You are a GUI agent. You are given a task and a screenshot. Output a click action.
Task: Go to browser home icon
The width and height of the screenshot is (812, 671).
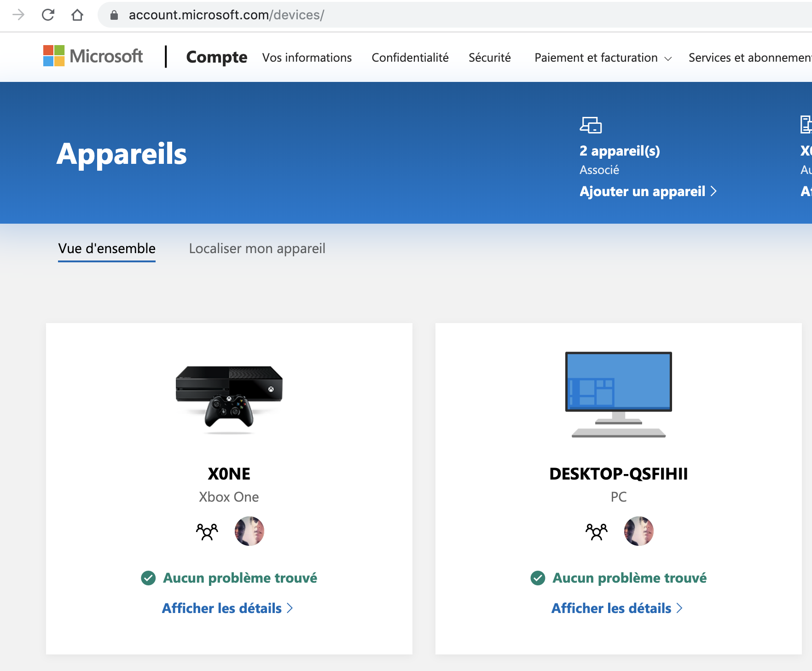[77, 15]
